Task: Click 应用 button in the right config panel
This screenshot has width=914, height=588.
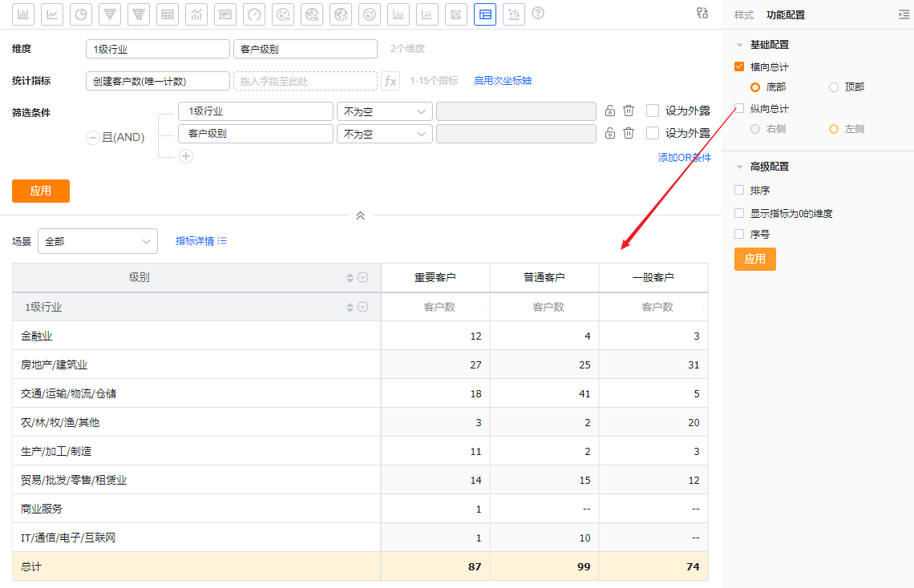Action: coord(754,259)
